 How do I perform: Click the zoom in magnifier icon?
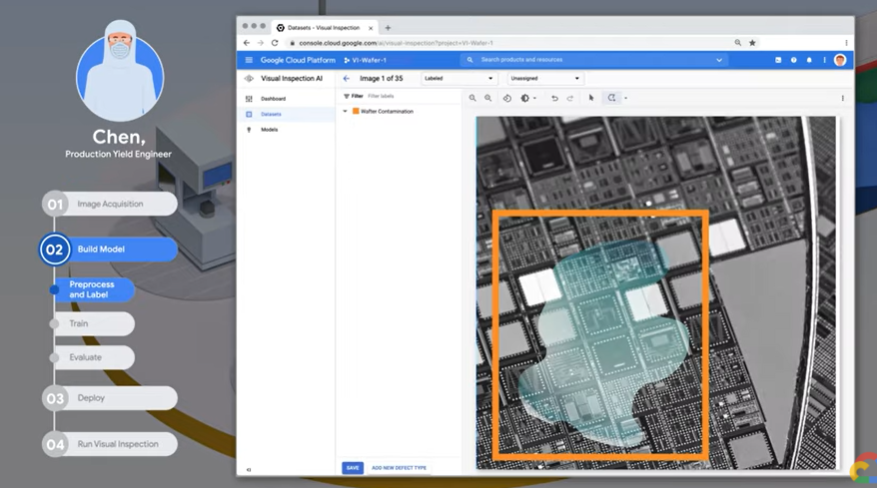[x=473, y=98]
